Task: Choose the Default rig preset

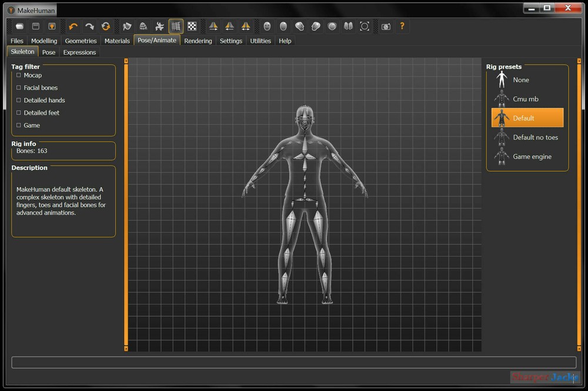Action: [527, 118]
